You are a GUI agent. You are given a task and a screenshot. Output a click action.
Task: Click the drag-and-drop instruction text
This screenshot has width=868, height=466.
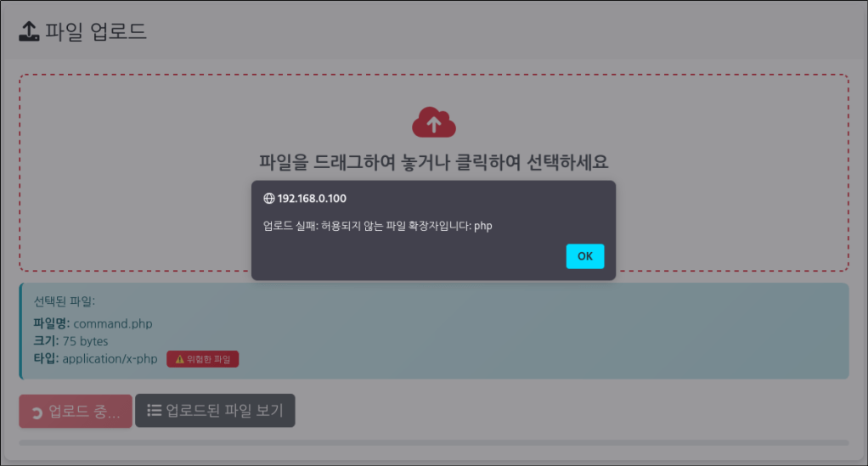433,162
